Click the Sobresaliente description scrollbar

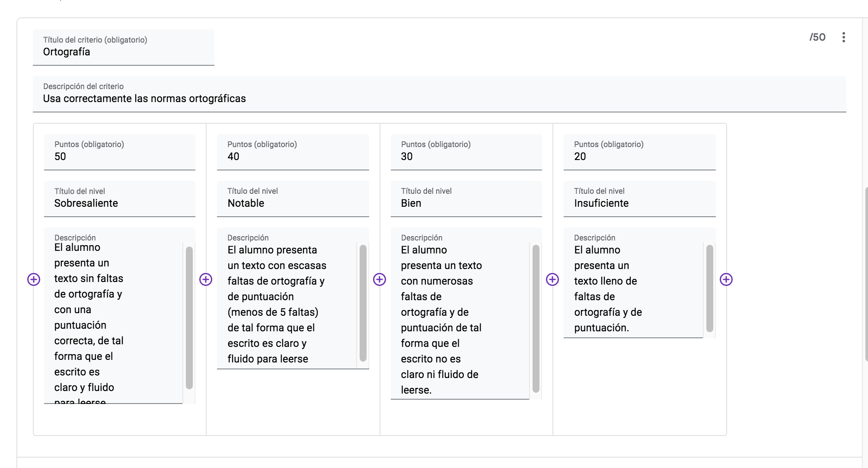point(189,318)
